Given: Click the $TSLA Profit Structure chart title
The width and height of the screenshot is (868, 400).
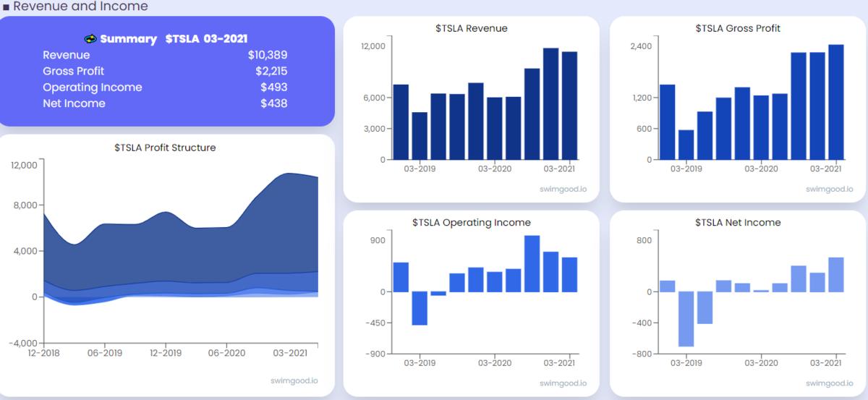Looking at the screenshot, I should coord(165,148).
